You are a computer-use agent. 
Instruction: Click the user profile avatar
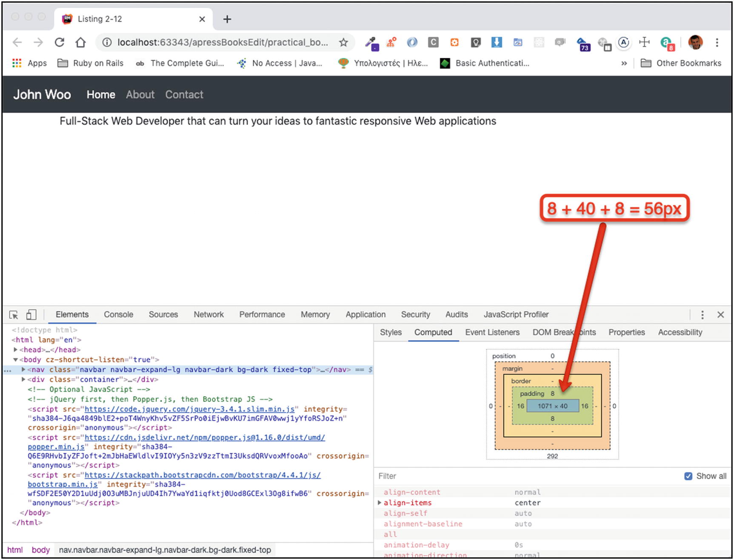click(695, 42)
